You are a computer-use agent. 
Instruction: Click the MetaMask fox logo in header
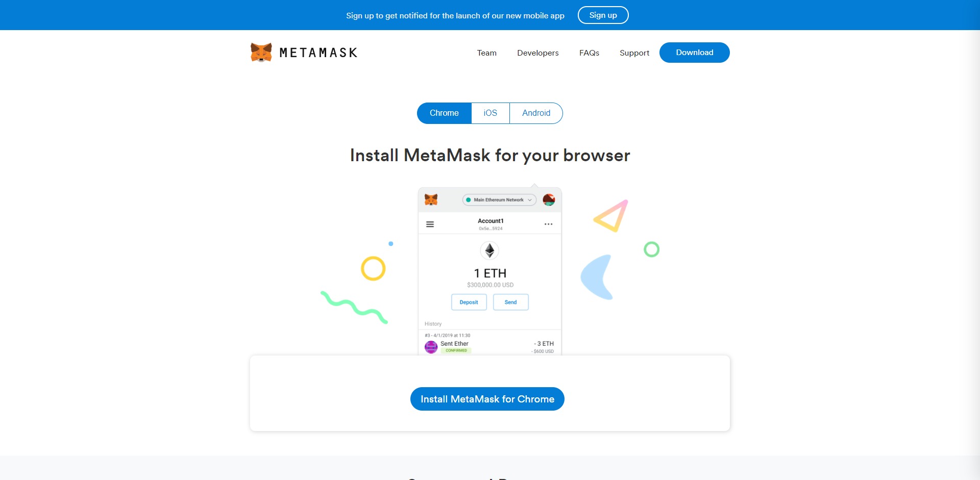pos(261,53)
